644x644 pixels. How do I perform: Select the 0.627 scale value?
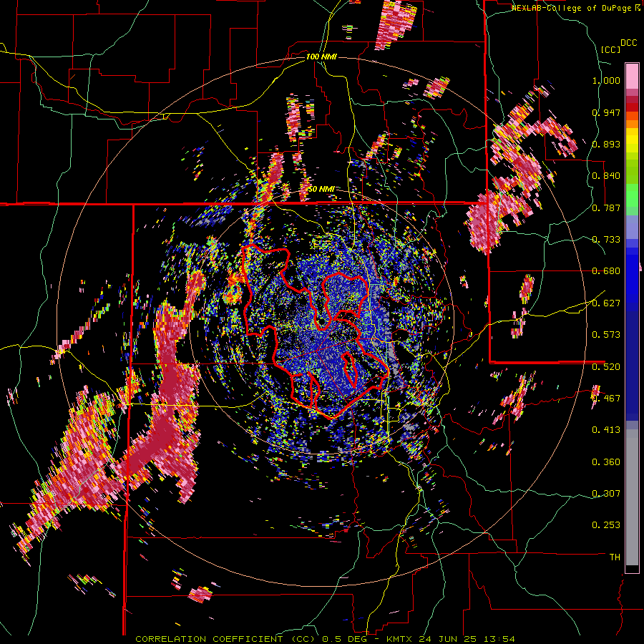606,303
